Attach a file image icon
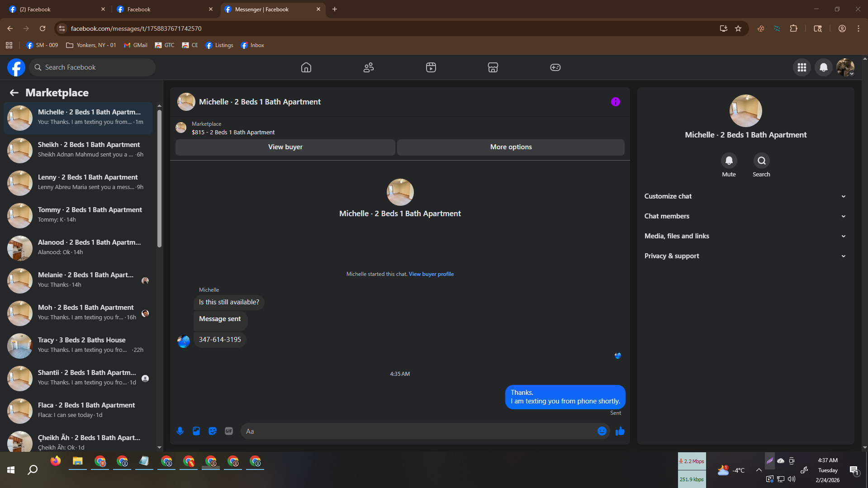This screenshot has height=488, width=868. coord(196,431)
